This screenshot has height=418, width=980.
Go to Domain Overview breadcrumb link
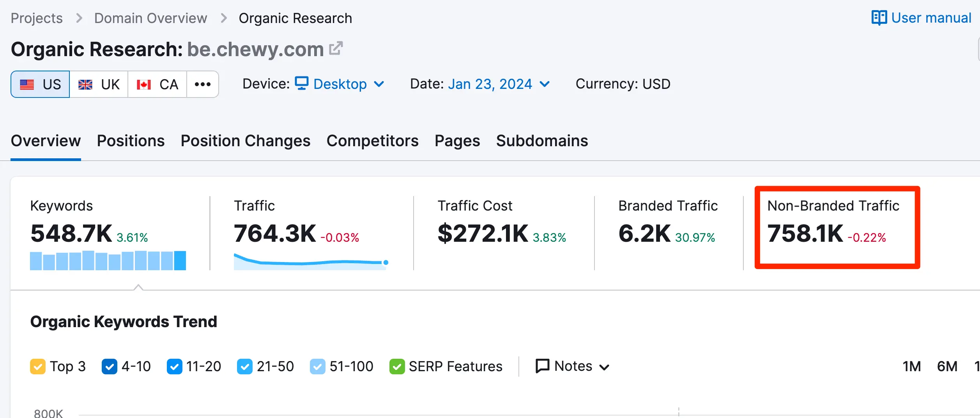tap(150, 18)
